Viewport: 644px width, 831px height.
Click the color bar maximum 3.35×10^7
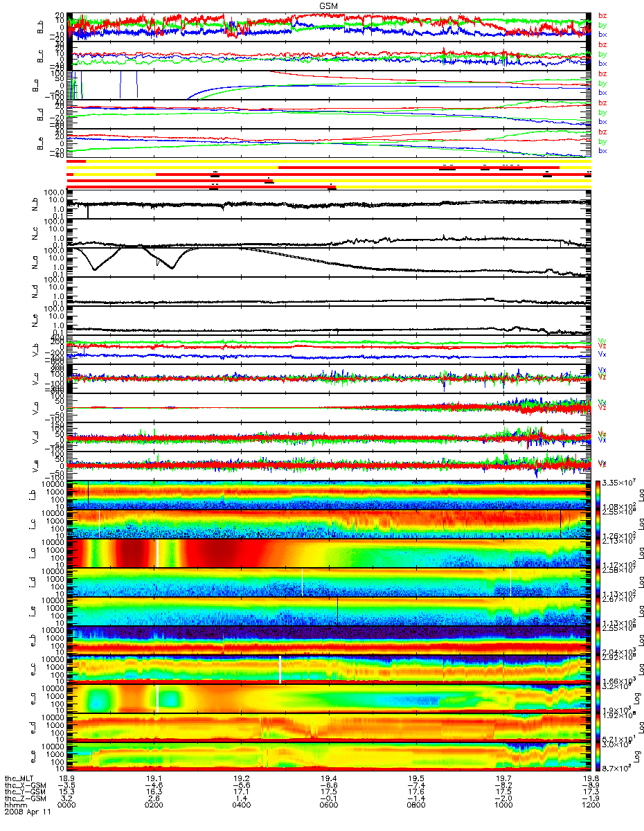620,482
